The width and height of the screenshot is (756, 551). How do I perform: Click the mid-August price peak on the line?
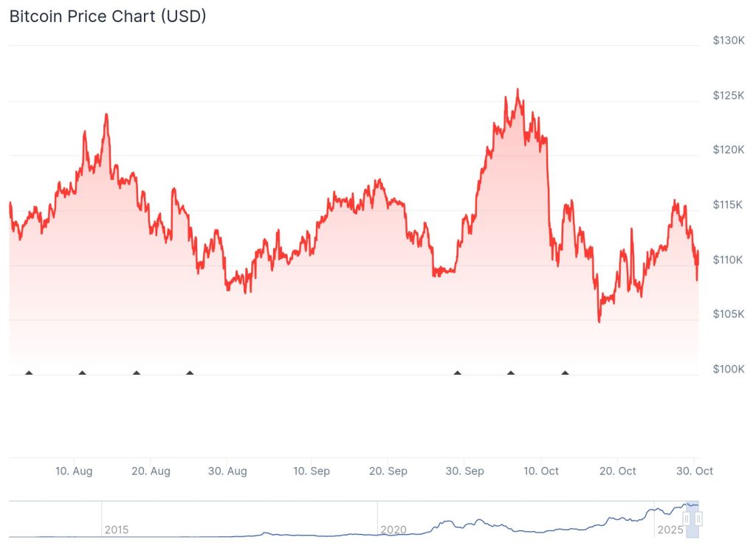[106, 114]
